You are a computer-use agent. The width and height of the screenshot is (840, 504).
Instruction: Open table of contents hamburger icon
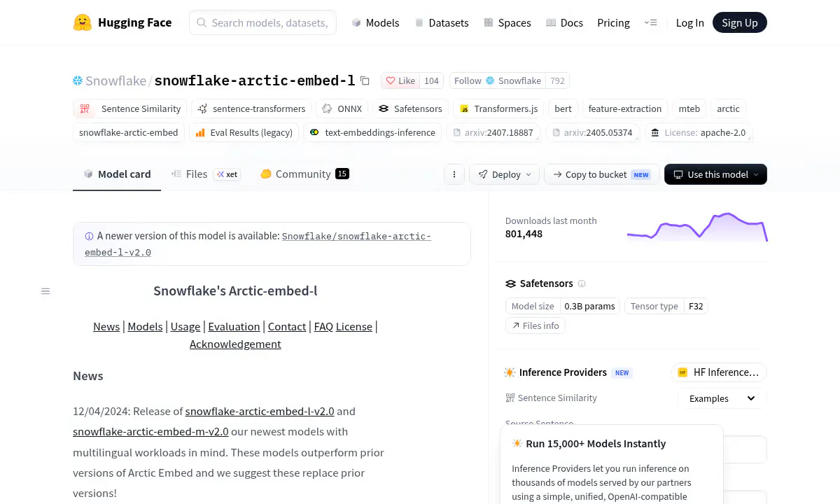point(45,291)
